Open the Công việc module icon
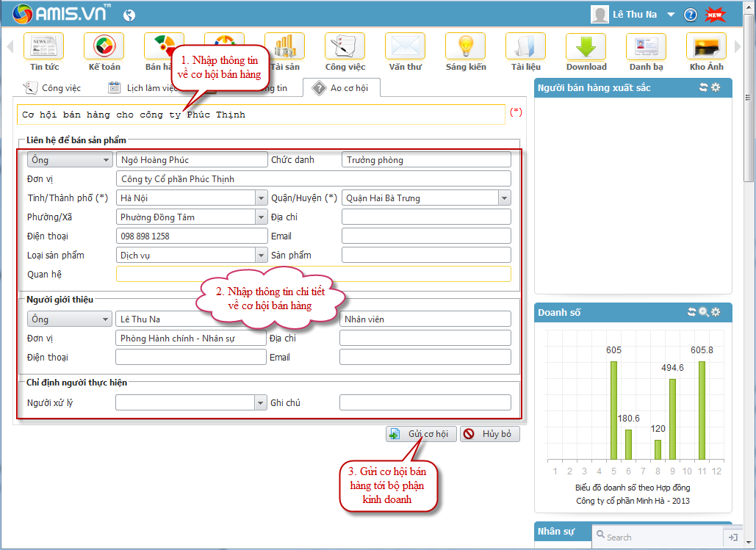The image size is (756, 550). pyautogui.click(x=345, y=47)
